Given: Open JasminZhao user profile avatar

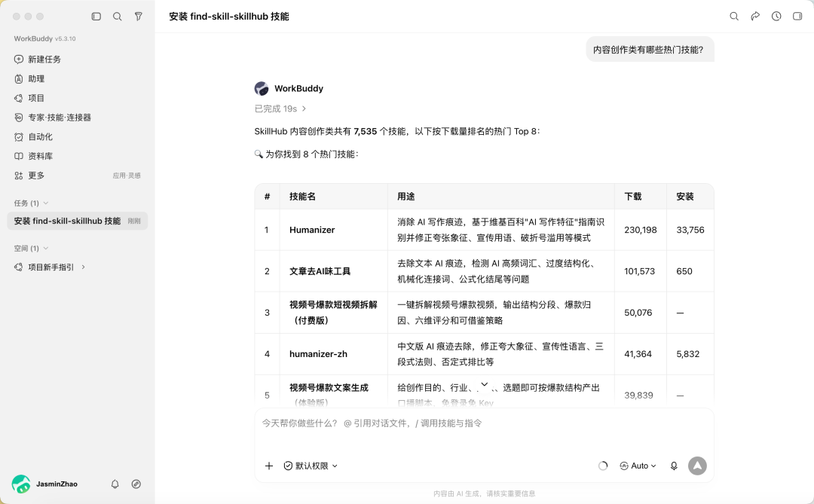Looking at the screenshot, I should 21,484.
